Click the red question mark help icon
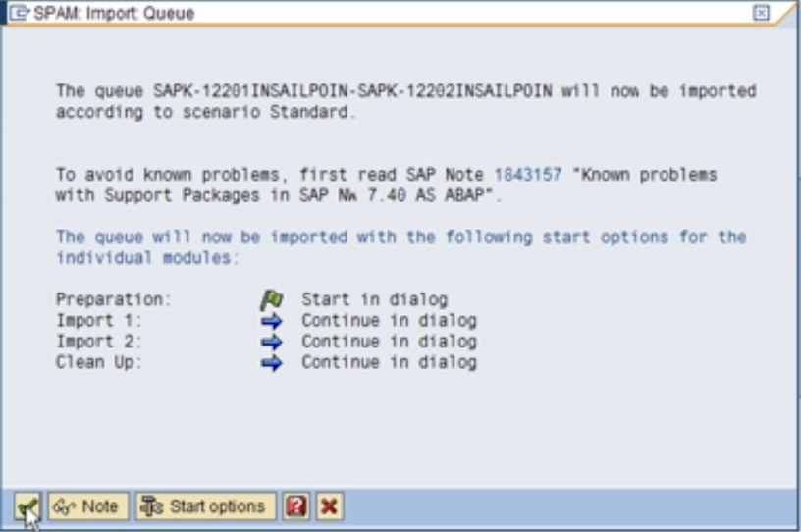Image resolution: width=801 pixels, height=532 pixels. coord(296,506)
